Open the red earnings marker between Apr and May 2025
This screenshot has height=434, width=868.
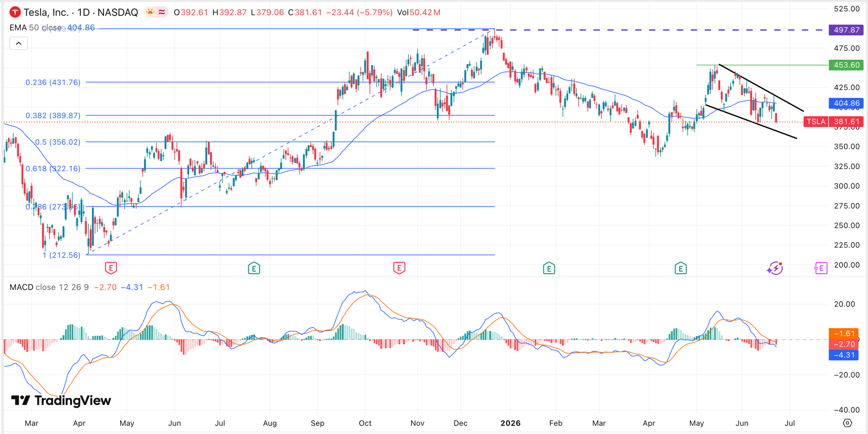click(x=111, y=268)
